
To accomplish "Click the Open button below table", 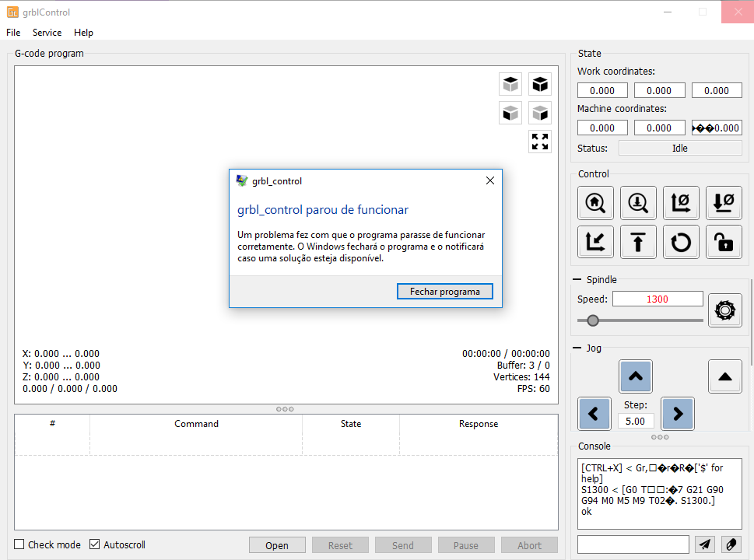I will pyautogui.click(x=277, y=545).
